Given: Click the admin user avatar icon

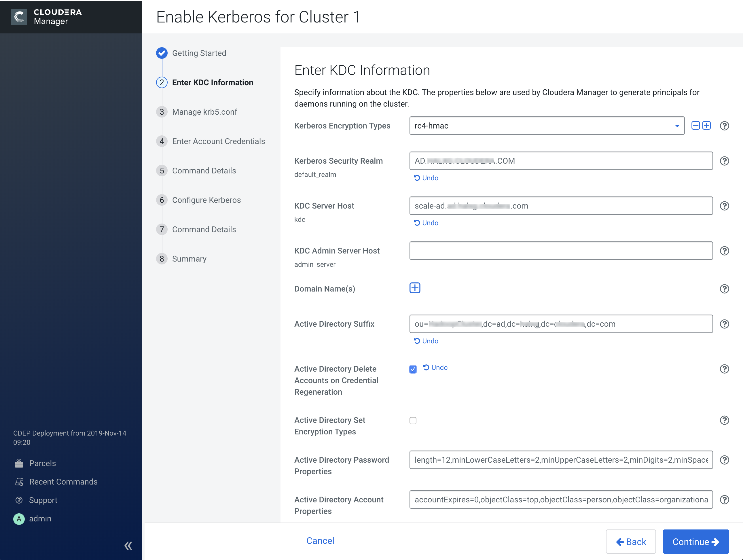Looking at the screenshot, I should [19, 519].
